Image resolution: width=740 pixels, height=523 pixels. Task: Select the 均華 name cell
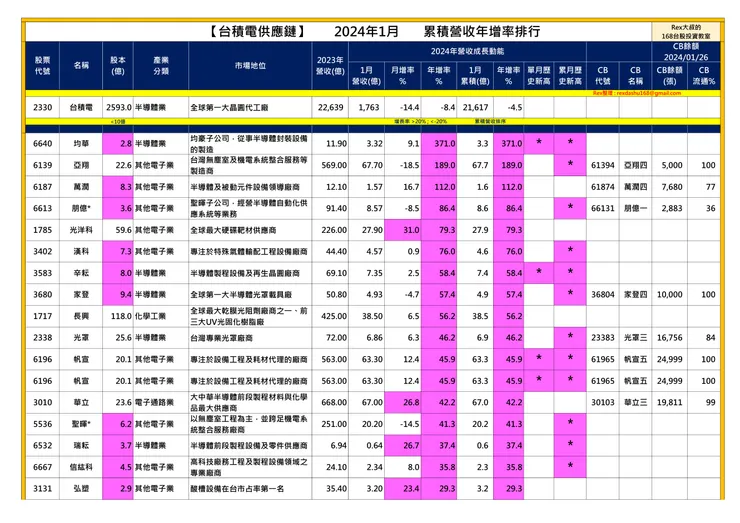(81, 143)
